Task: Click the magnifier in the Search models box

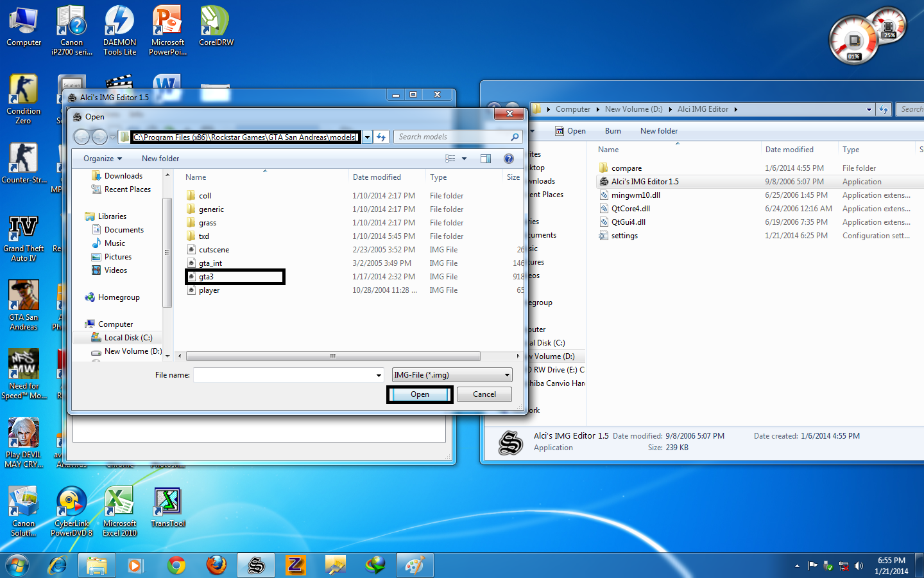Action: [514, 136]
